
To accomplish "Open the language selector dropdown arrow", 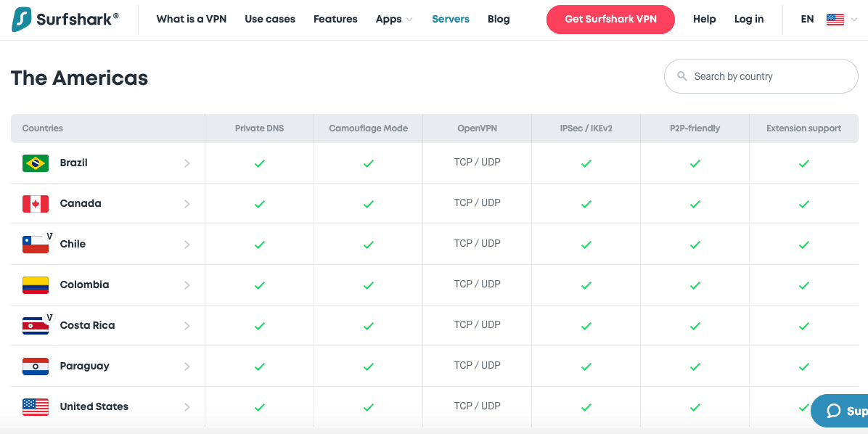I will [x=853, y=20].
